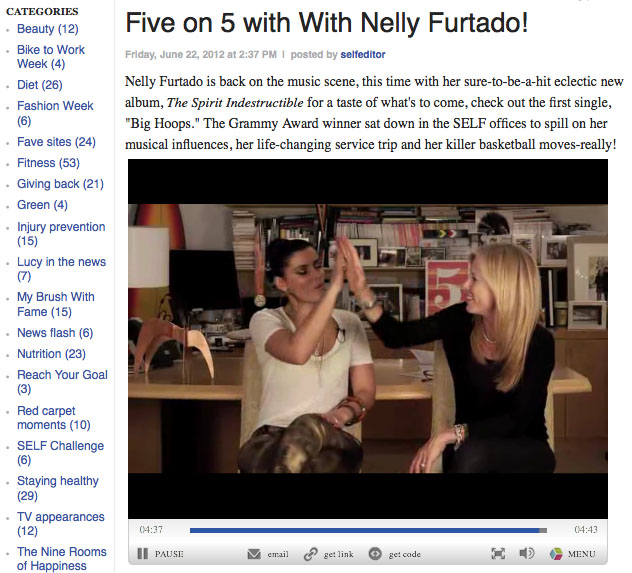Image resolution: width=632 pixels, height=573 pixels.
Task: Open the selfeditor author link
Action: [363, 54]
